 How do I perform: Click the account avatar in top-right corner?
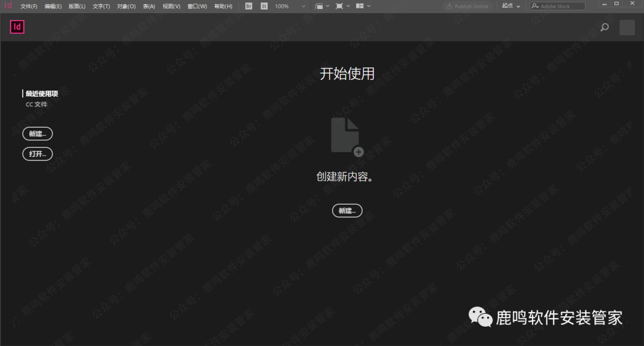(627, 27)
